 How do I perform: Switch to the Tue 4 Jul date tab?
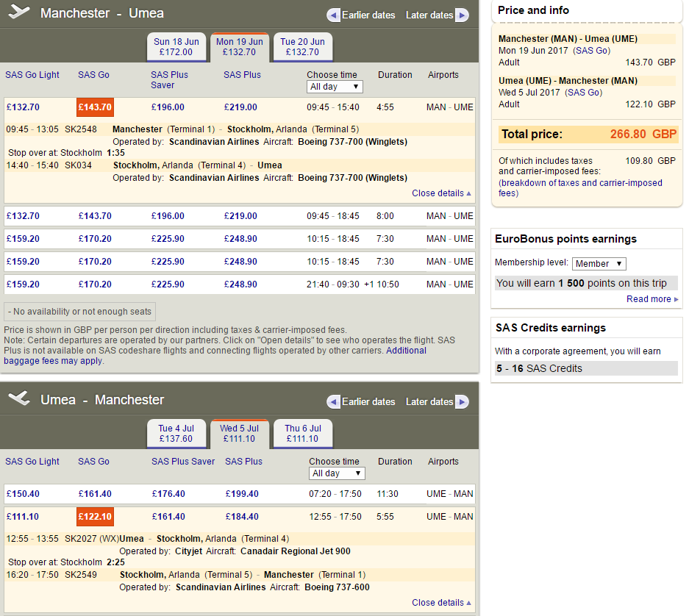click(x=176, y=434)
